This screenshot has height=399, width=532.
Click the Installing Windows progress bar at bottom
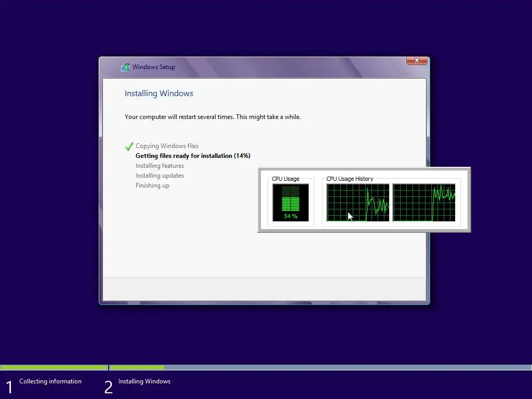320,367
